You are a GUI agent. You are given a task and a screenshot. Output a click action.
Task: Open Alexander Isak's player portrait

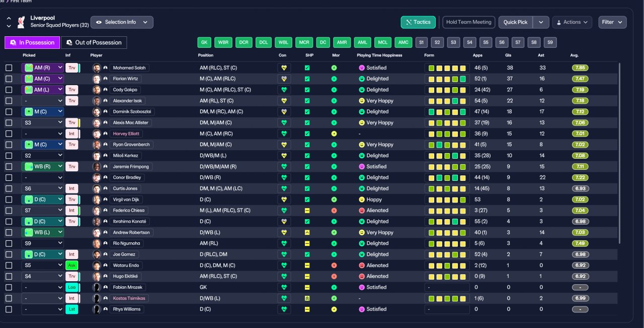click(x=97, y=101)
